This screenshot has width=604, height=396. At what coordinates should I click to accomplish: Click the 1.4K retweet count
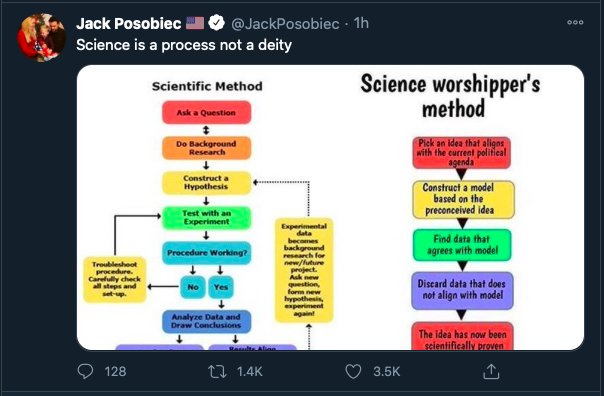250,371
